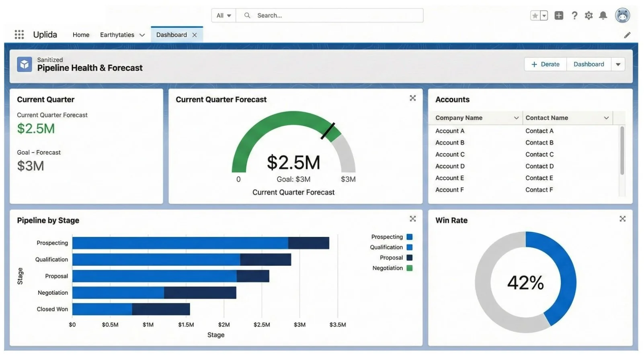Image resolution: width=644 pixels, height=355 pixels.
Task: Click the Qualification legend color swatch
Action: 410,247
